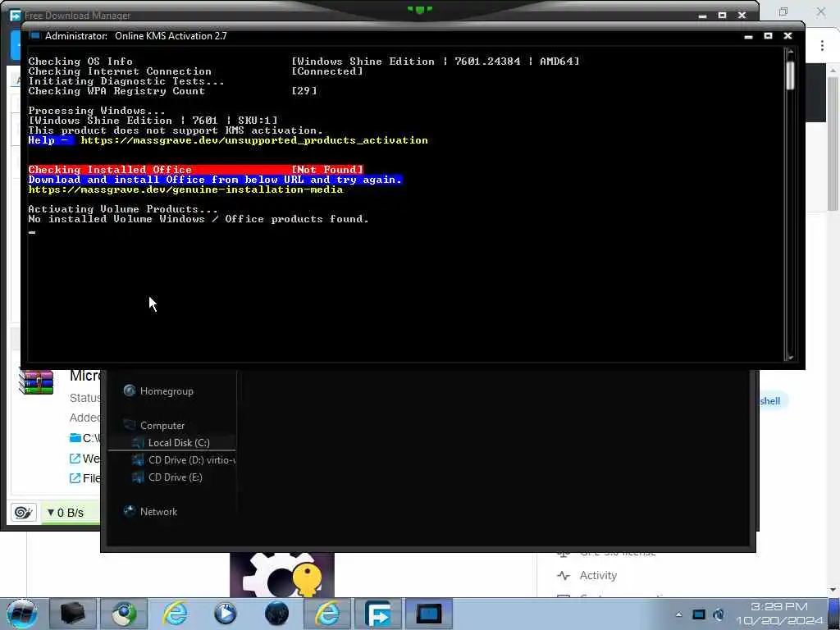Screen dimensions: 840x630
Task: Open the volume tray icon
Action: click(x=719, y=614)
